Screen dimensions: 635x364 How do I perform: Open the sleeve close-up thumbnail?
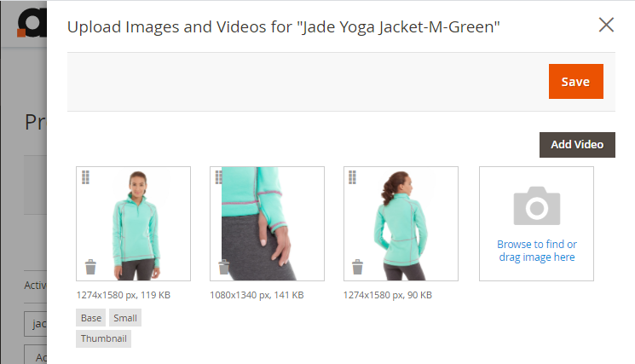(x=267, y=223)
